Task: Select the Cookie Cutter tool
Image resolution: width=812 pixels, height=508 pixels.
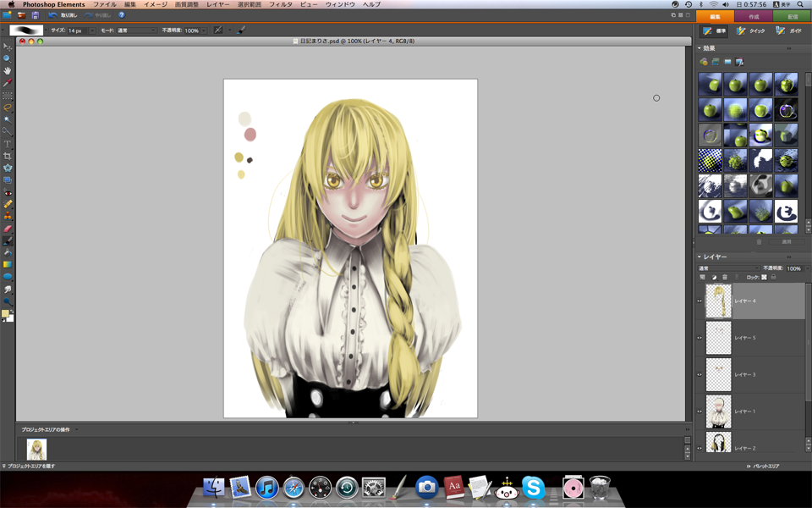Action: click(x=8, y=168)
